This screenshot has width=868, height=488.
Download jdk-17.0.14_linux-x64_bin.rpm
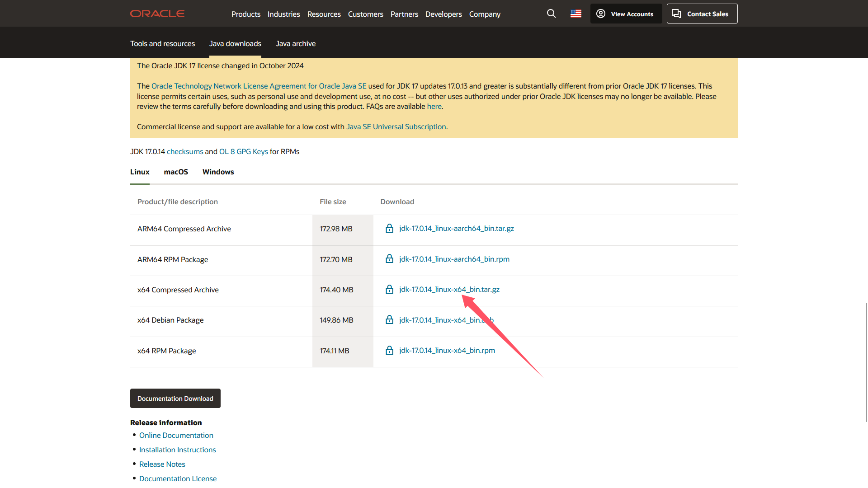(x=447, y=350)
